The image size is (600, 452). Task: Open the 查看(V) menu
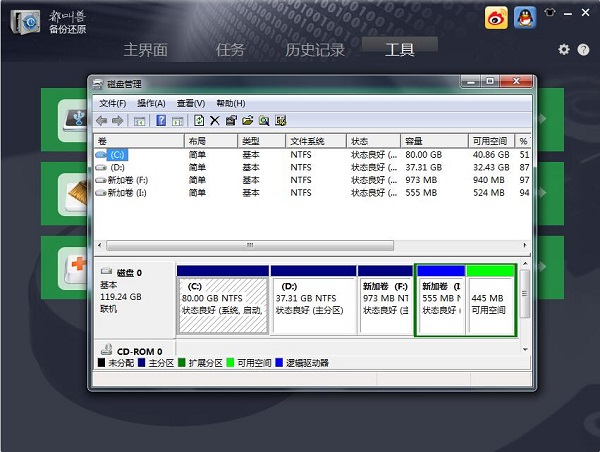point(191,103)
